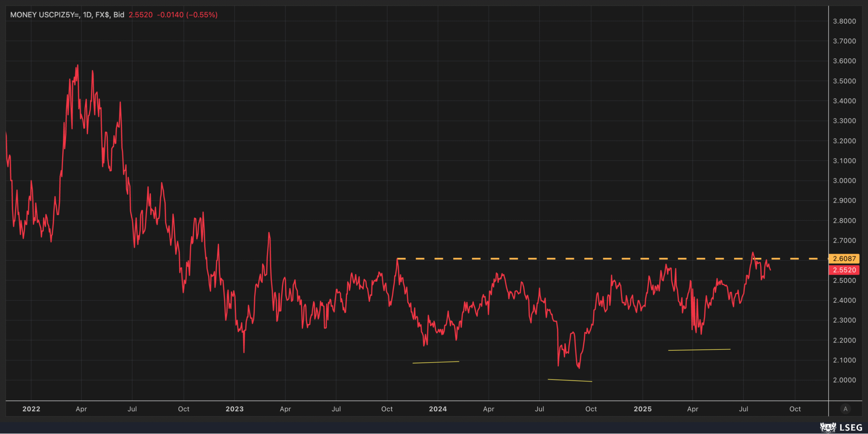Select the red 2.5520 current price label
The width and height of the screenshot is (868, 434).
click(x=844, y=270)
